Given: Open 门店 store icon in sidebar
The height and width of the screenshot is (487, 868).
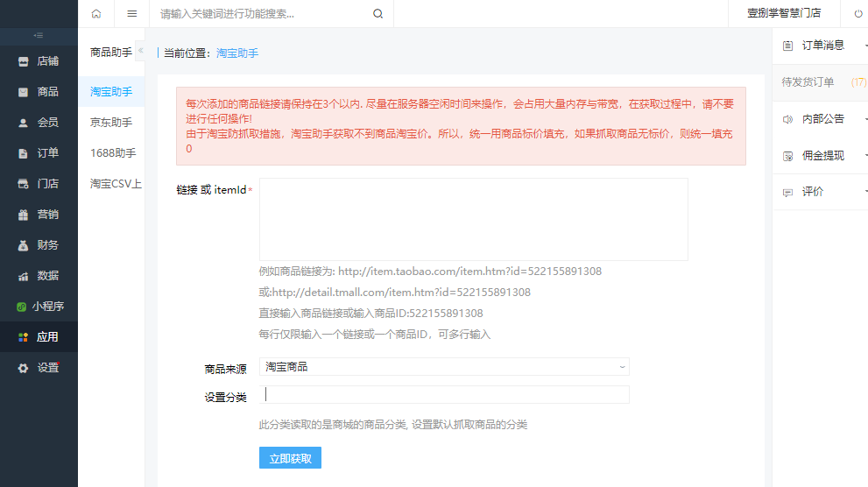Looking at the screenshot, I should pos(24,184).
